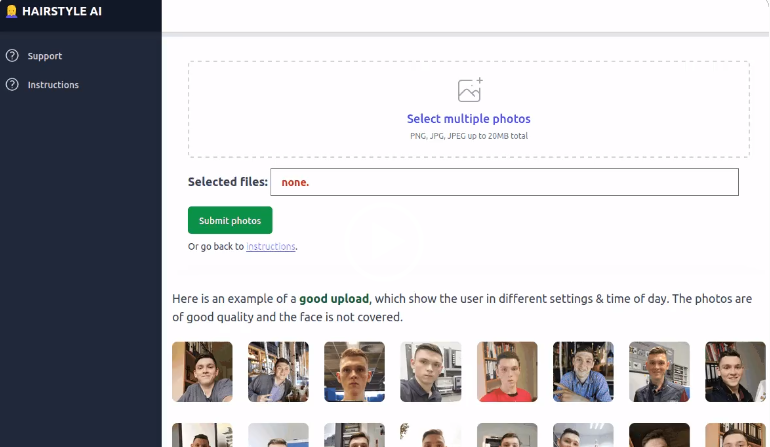Click the Selected files field showing none

[x=504, y=182]
